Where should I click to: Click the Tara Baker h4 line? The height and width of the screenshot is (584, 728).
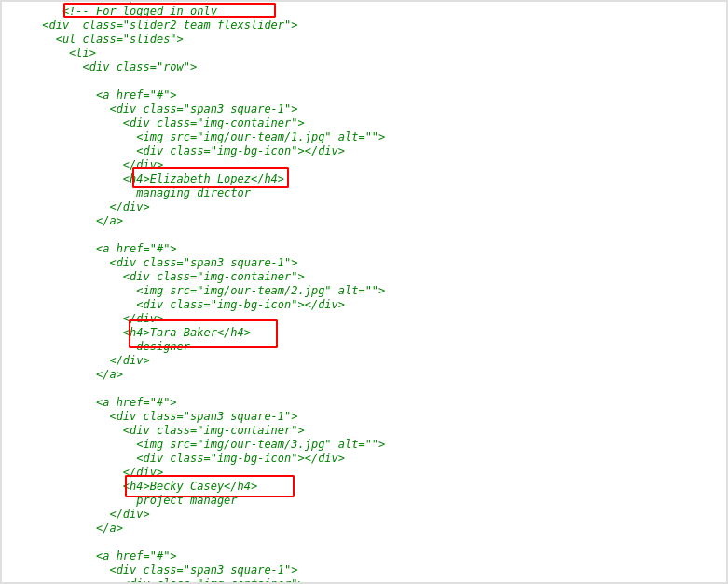(186, 333)
